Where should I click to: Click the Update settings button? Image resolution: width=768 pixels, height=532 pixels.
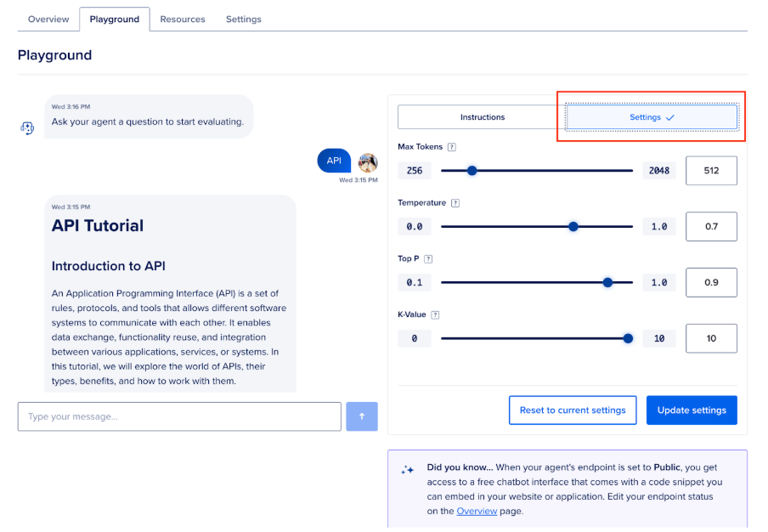(x=692, y=410)
